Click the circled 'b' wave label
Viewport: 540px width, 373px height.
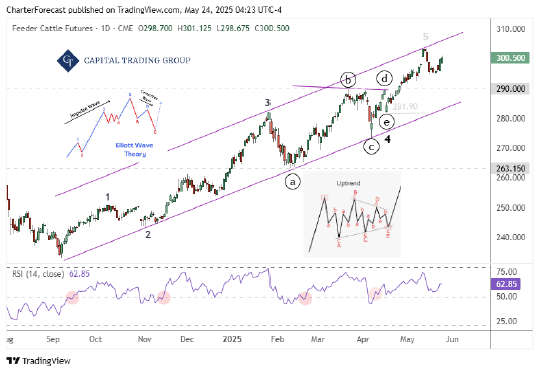pos(348,80)
